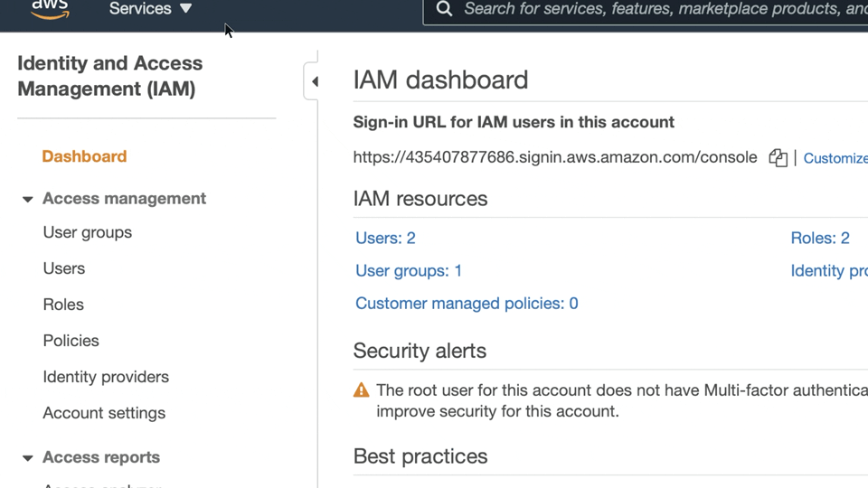Image resolution: width=868 pixels, height=488 pixels.
Task: Select the sign-in URL text
Action: coord(555,157)
